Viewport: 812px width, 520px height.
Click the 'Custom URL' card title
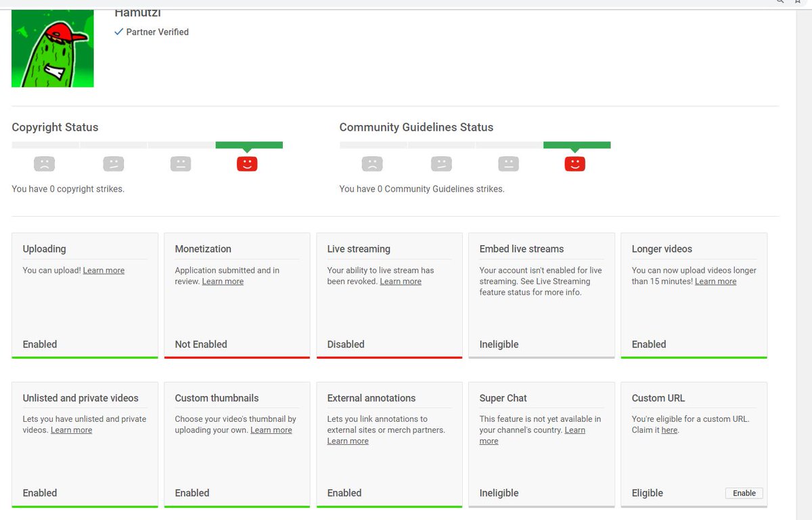tap(658, 398)
